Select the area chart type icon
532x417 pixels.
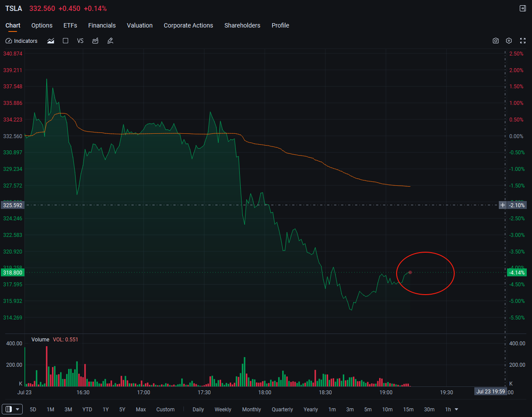pyautogui.click(x=51, y=41)
